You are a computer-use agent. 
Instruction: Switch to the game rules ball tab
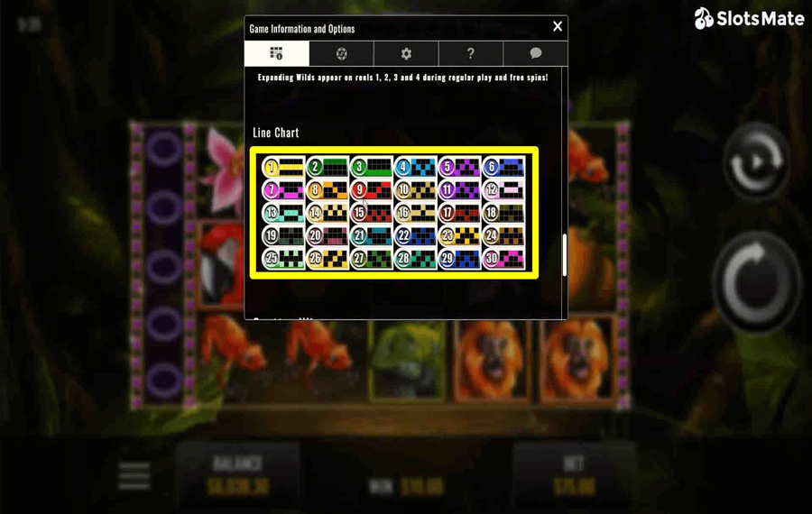click(x=341, y=53)
